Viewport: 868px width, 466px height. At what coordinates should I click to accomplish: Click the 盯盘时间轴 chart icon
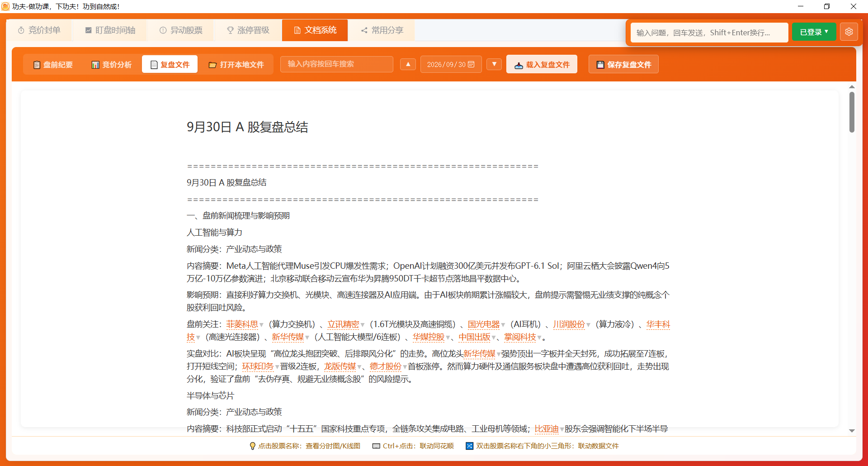[89, 30]
